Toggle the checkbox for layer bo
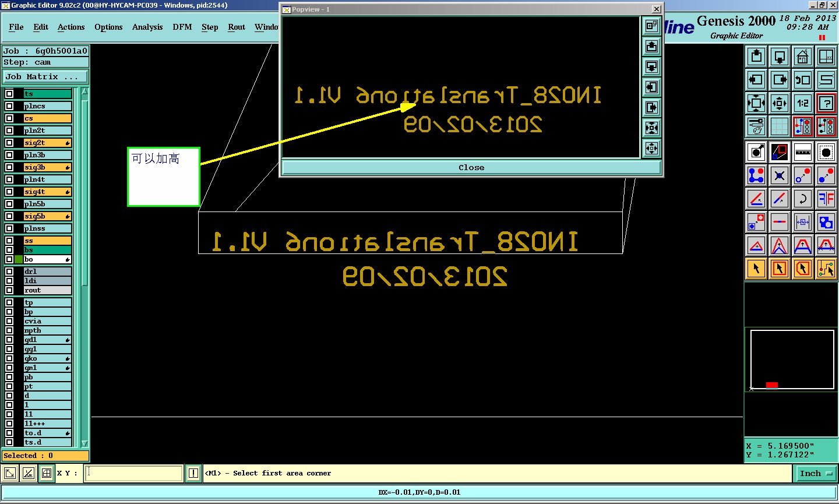839x504 pixels. coord(9,259)
